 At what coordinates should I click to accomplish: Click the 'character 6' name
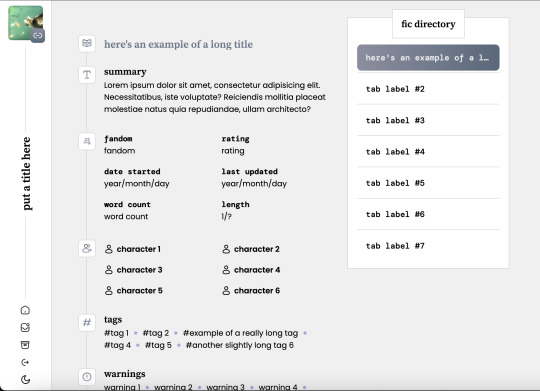pos(257,290)
